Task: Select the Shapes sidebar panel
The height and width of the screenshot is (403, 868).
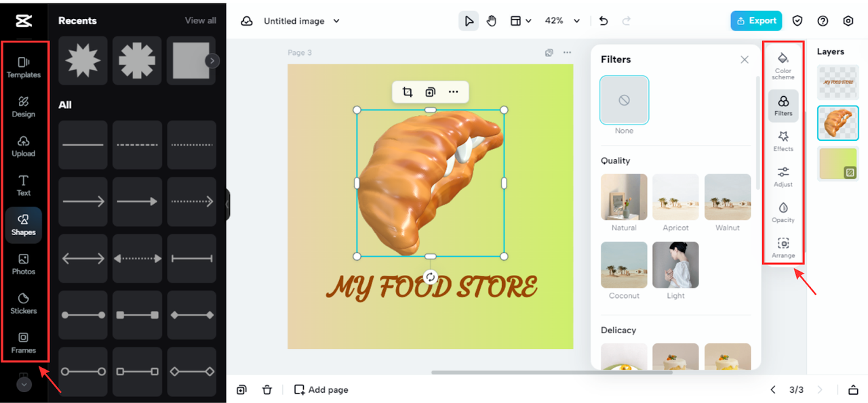Action: 24,225
